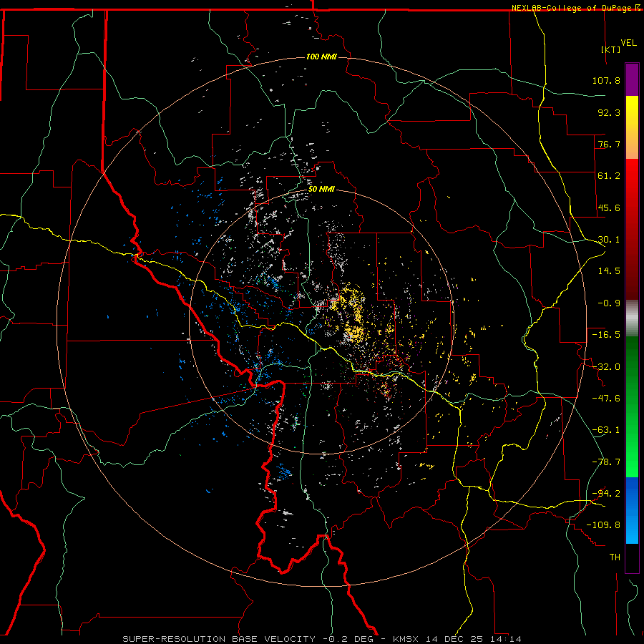The height and width of the screenshot is (644, 644).
Task: Click the green segment of velocity color bar
Action: (632, 406)
